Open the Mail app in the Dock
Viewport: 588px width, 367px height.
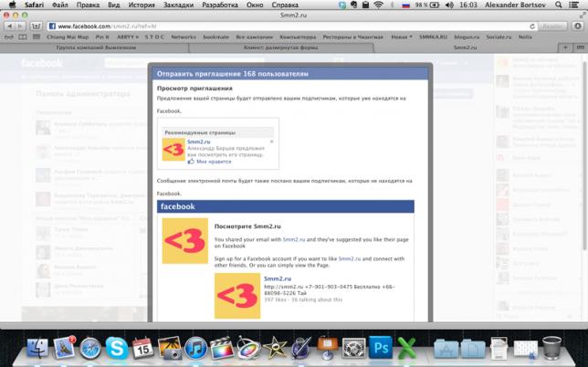pyautogui.click(x=64, y=348)
